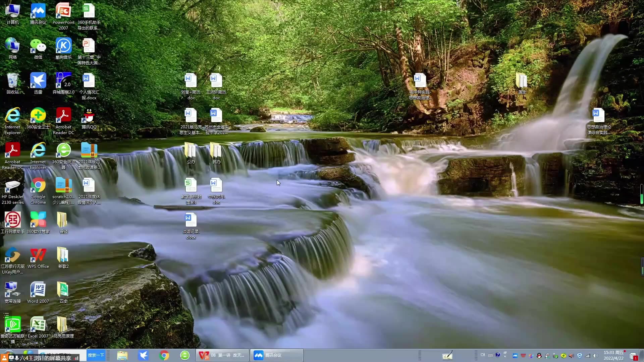Open the 网络 desktop icon
Viewport: 644px width, 362px height.
click(x=13, y=49)
